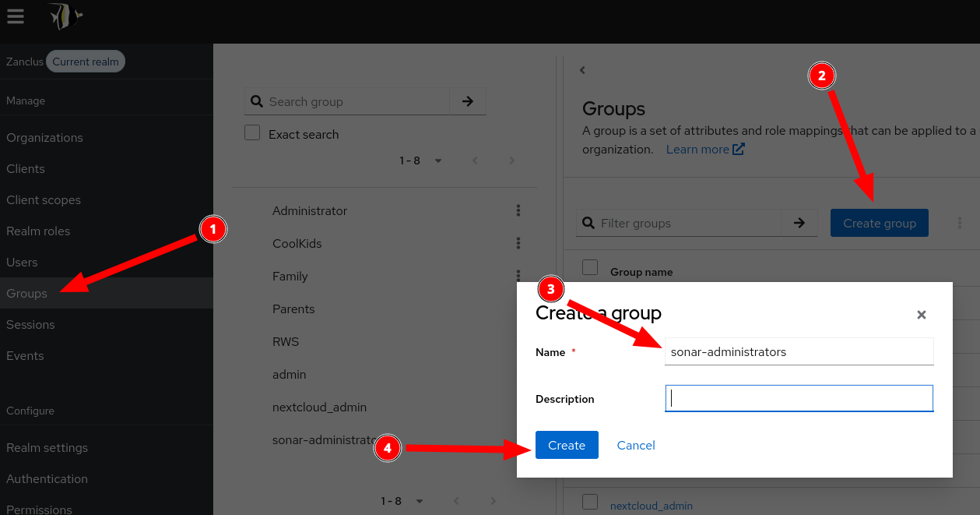The image size is (980, 515).
Task: Close the Create a group dialog
Action: pos(922,315)
